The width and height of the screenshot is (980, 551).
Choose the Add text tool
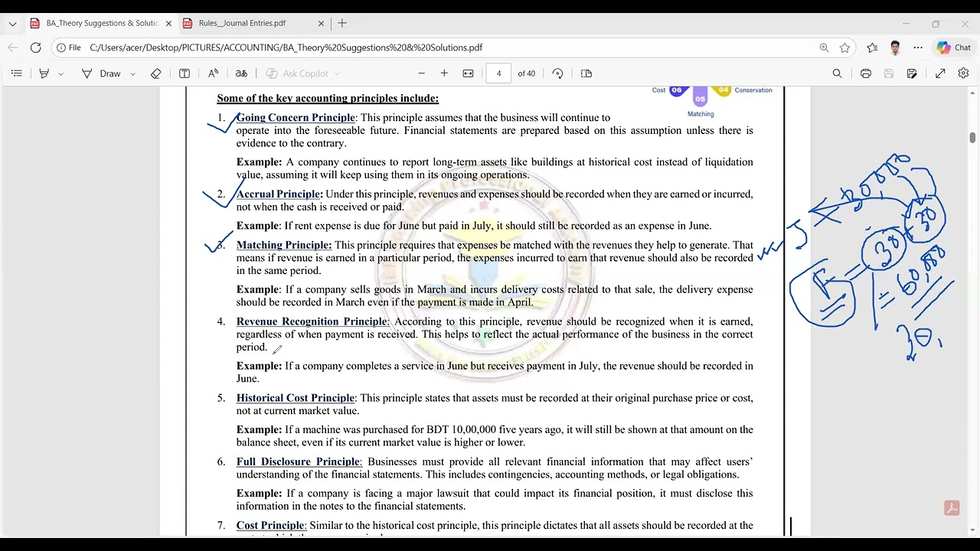click(185, 73)
